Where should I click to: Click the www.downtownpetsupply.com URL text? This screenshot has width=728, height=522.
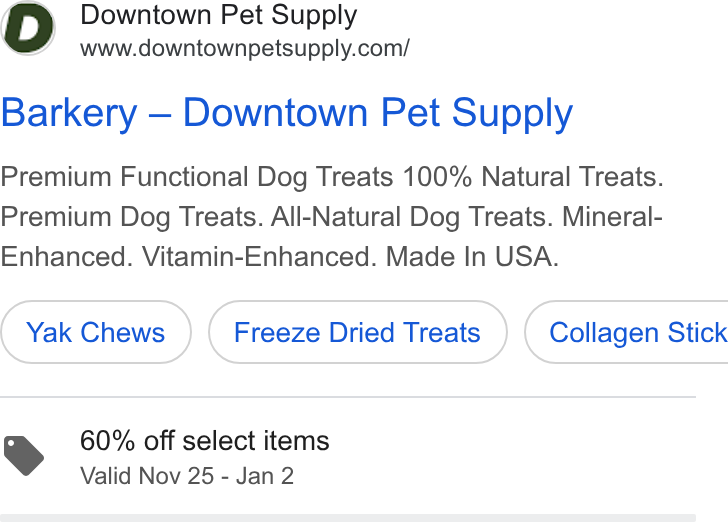pyautogui.click(x=245, y=49)
